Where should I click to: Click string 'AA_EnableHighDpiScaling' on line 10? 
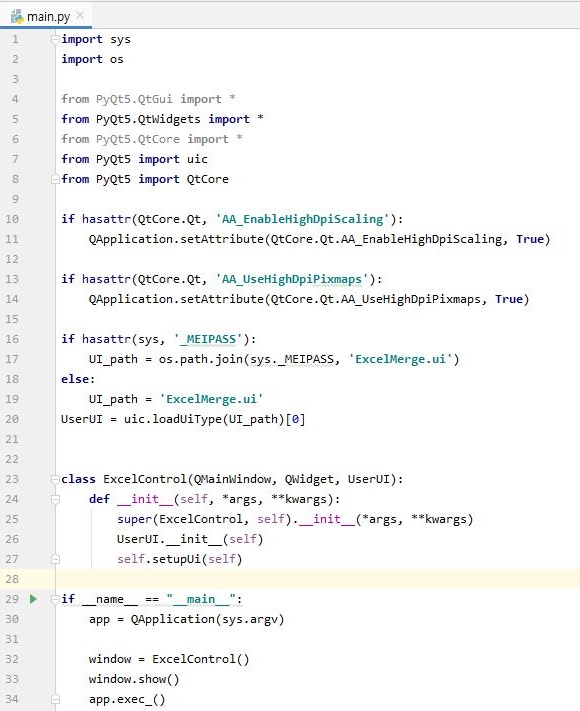pyautogui.click(x=302, y=219)
